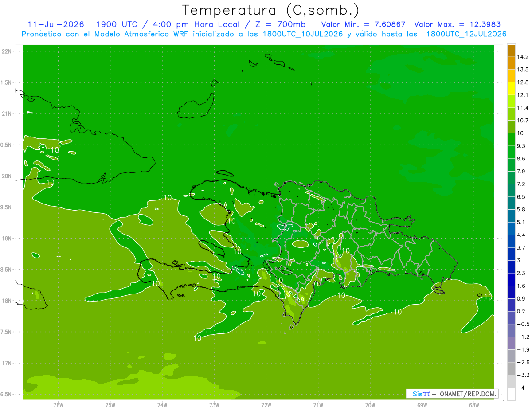Screen dimensions: 532x411
Task: Click the 12.8 color scale label
Action: [x=522, y=82]
